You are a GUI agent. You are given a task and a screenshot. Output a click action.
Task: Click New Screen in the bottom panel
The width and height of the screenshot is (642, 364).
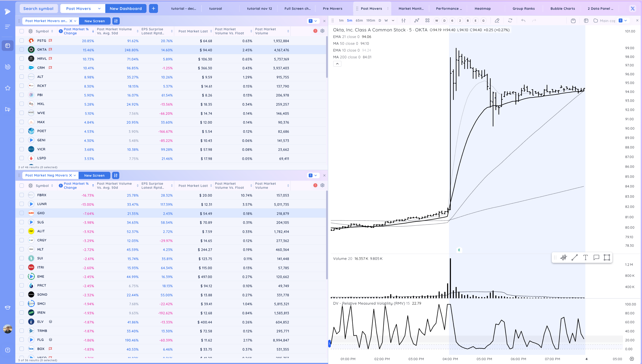[x=94, y=175]
